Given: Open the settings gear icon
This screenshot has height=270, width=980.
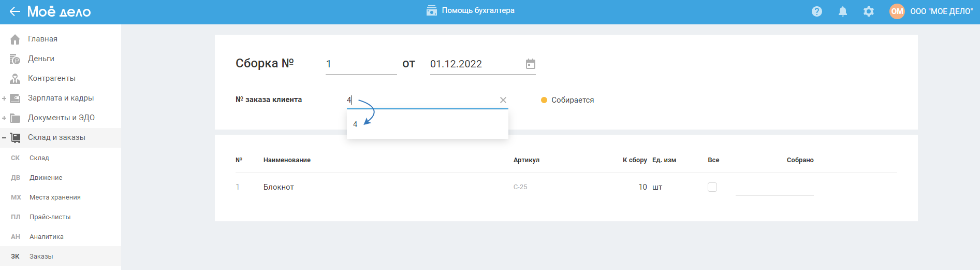Looking at the screenshot, I should [869, 11].
